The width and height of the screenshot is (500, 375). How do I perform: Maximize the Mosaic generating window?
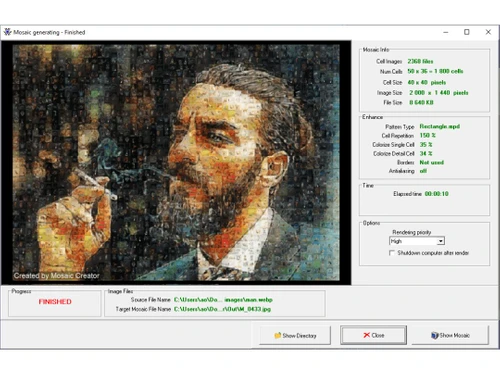(467, 32)
